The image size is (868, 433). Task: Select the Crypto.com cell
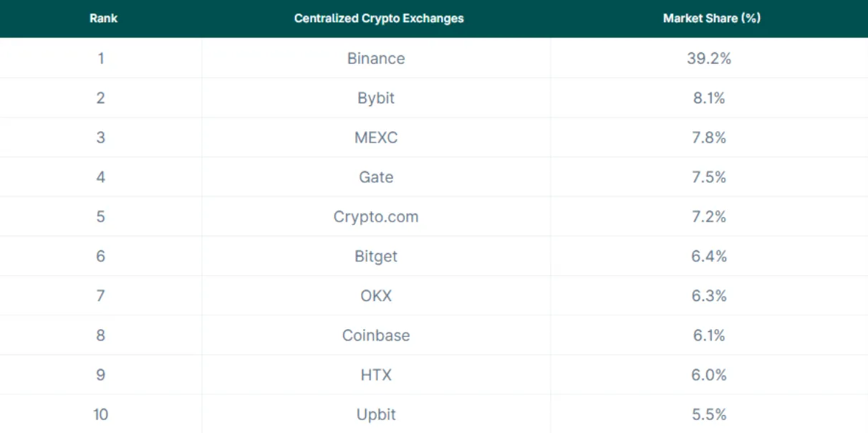tap(376, 217)
